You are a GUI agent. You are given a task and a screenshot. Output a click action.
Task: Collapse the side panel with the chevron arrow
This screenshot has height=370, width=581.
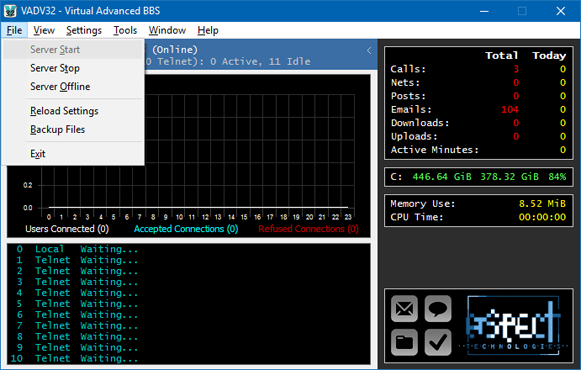click(369, 50)
